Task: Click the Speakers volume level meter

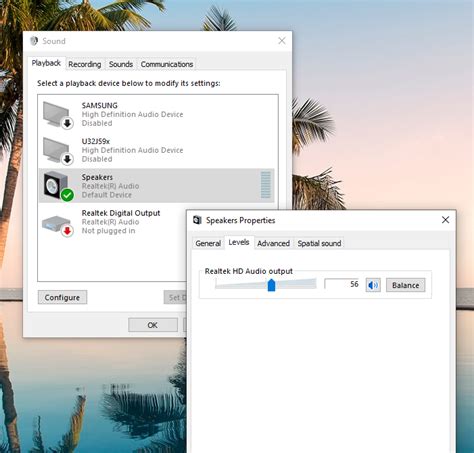Action: click(x=266, y=185)
